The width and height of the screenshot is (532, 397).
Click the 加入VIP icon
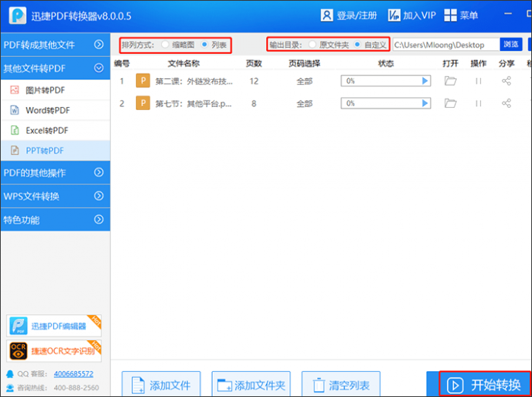click(x=394, y=15)
